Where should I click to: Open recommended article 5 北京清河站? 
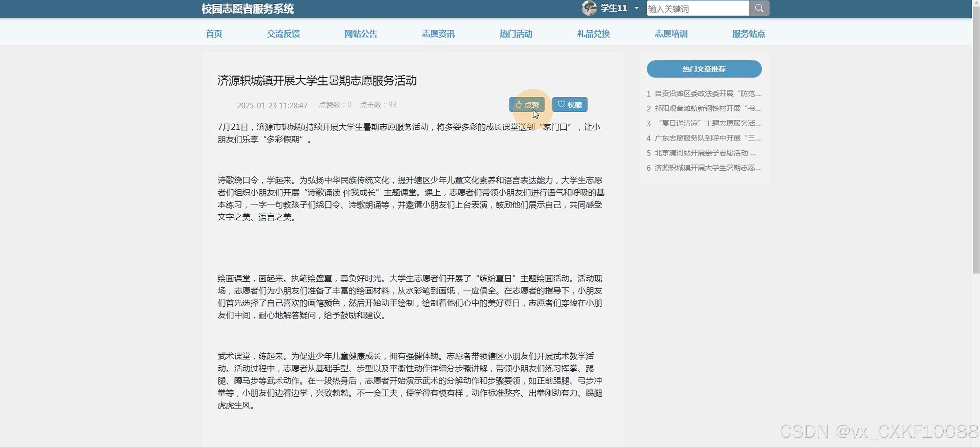pyautogui.click(x=705, y=153)
